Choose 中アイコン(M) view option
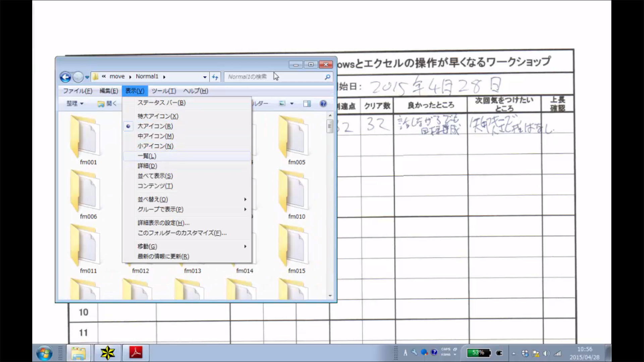 click(156, 136)
